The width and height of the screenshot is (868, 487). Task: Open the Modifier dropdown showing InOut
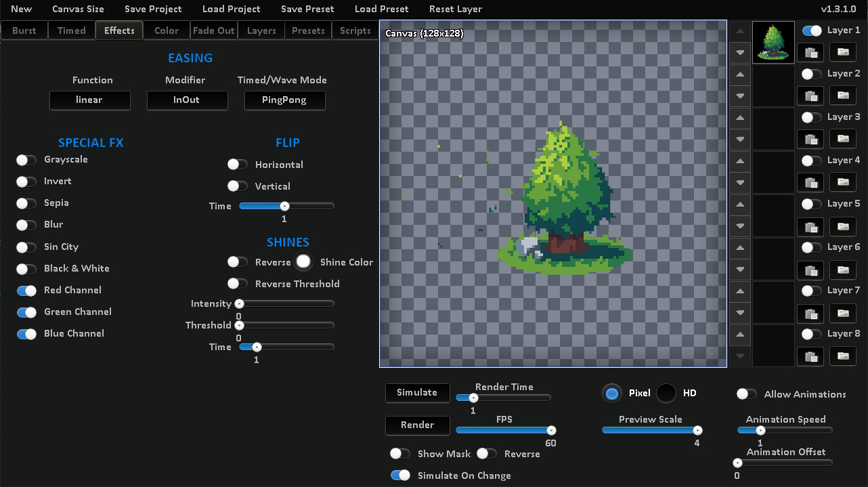[x=187, y=100]
